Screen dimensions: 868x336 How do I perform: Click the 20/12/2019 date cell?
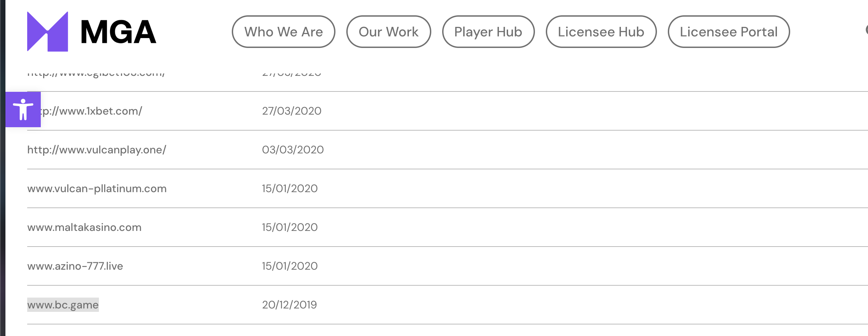289,305
